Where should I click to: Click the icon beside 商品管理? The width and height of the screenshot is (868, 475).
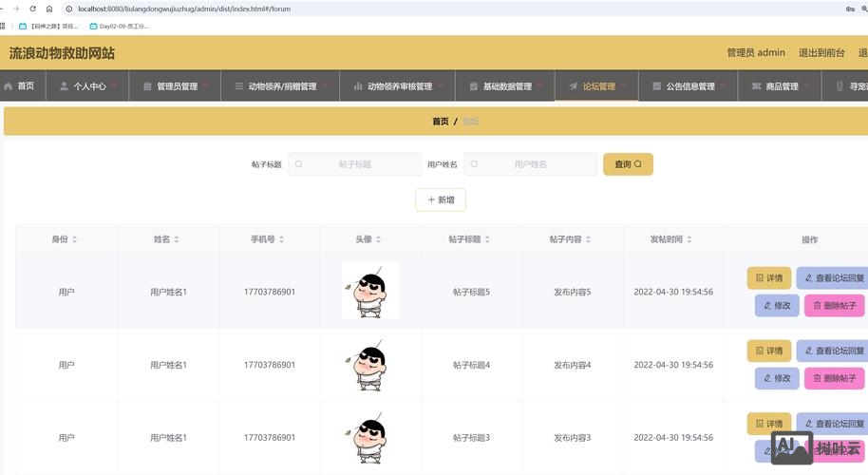756,85
